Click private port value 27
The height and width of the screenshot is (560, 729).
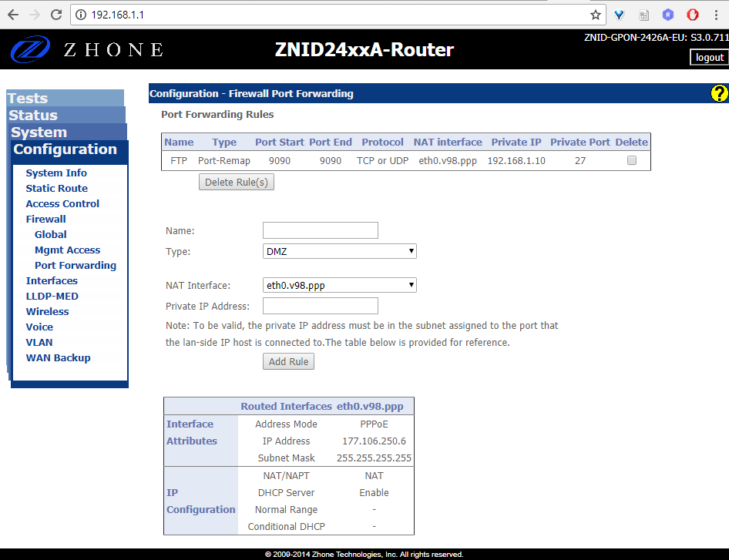[x=580, y=161]
